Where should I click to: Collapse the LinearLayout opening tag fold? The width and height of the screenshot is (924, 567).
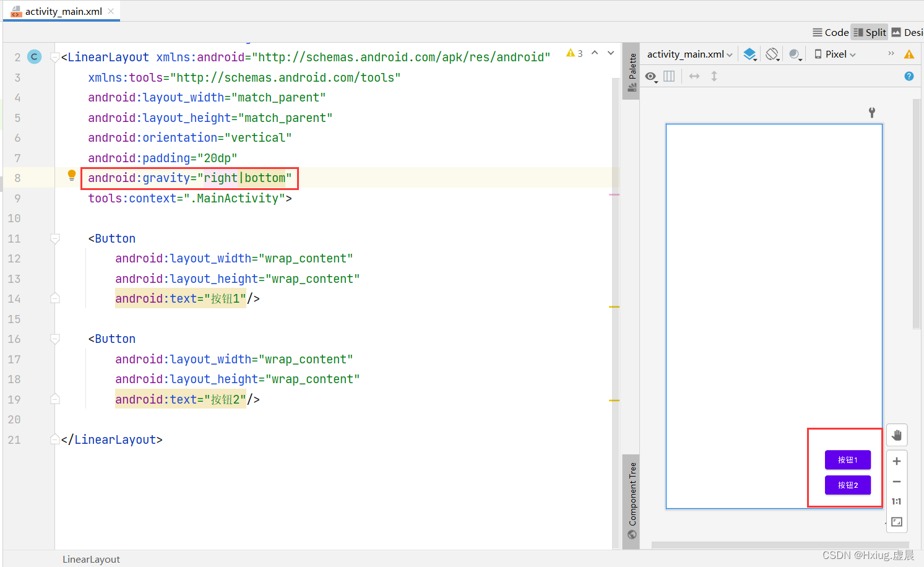point(55,58)
